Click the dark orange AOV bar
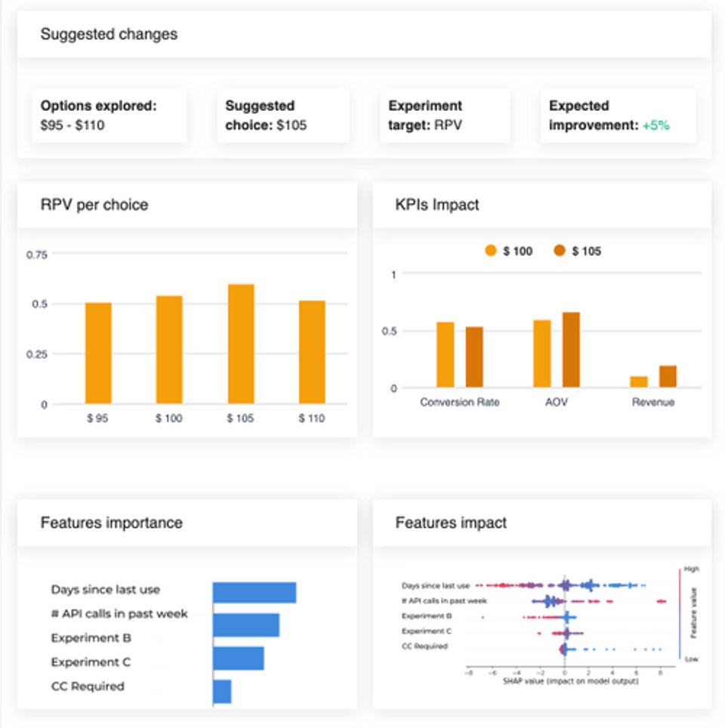The height and width of the screenshot is (728, 725). point(571,350)
